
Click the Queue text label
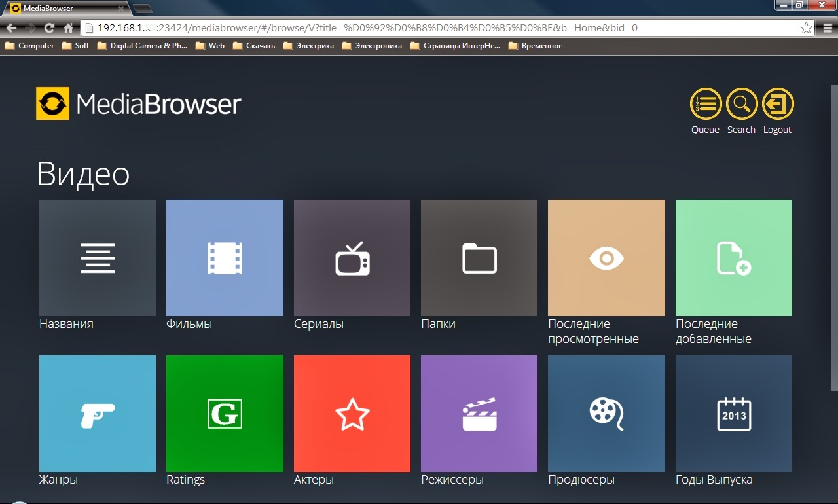click(706, 130)
